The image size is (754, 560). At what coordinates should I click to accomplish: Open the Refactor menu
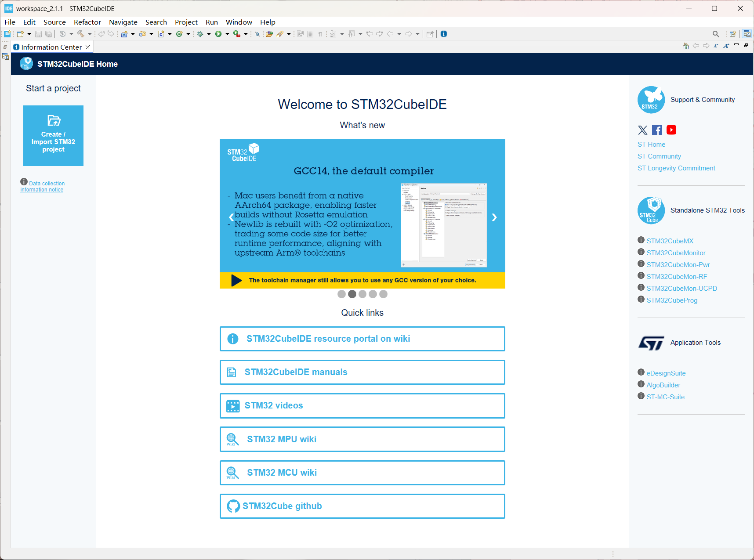click(87, 22)
